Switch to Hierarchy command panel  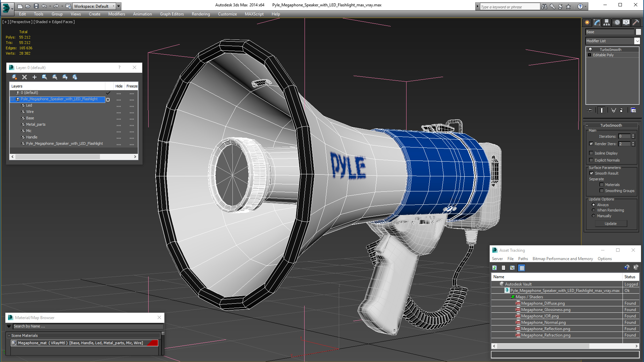tap(606, 22)
